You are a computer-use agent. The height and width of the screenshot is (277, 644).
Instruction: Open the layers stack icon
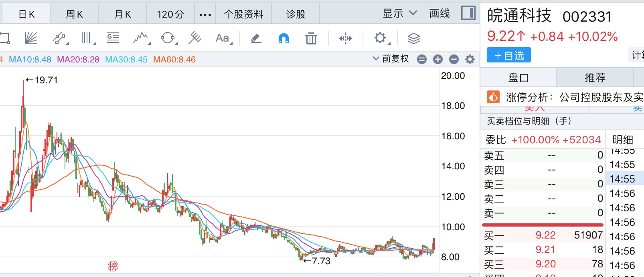point(413,38)
